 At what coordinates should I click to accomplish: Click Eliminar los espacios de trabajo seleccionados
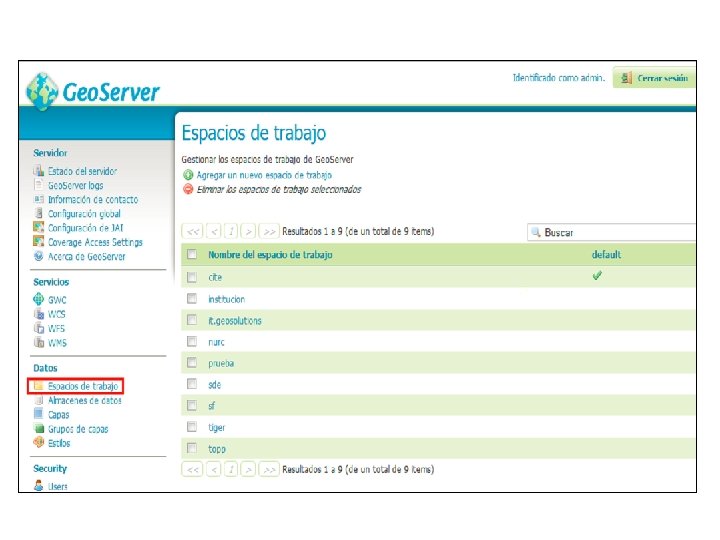279,190
